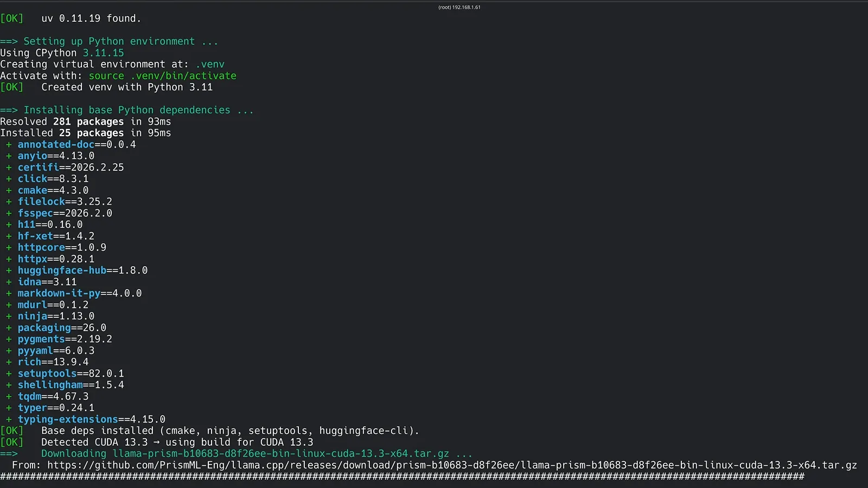
Task: Click the 'certifi==2026.2.25' package line
Action: 71,168
